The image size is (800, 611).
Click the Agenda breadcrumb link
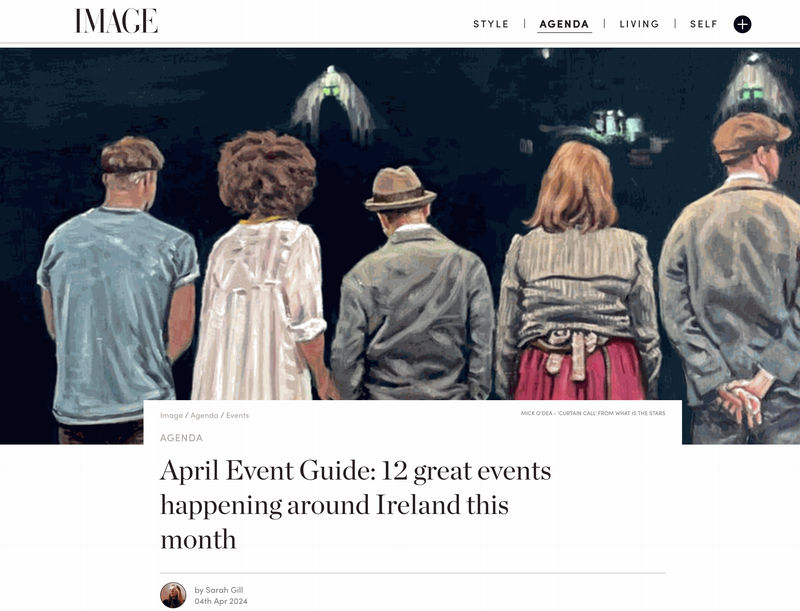204,415
